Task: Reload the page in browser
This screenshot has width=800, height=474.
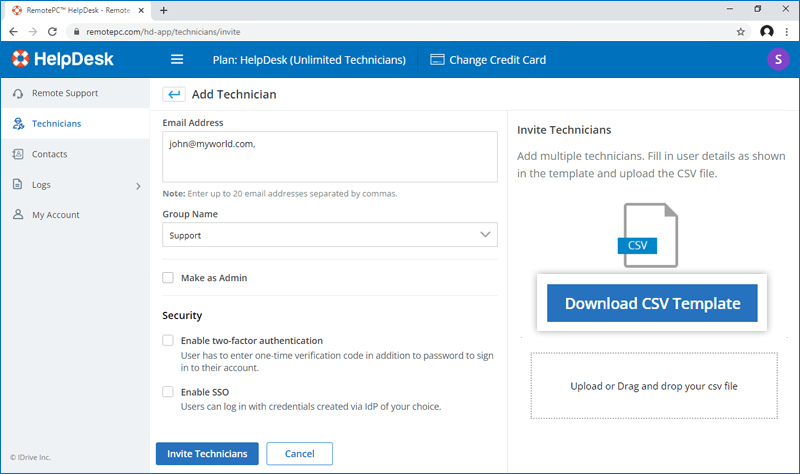Action: click(x=55, y=31)
